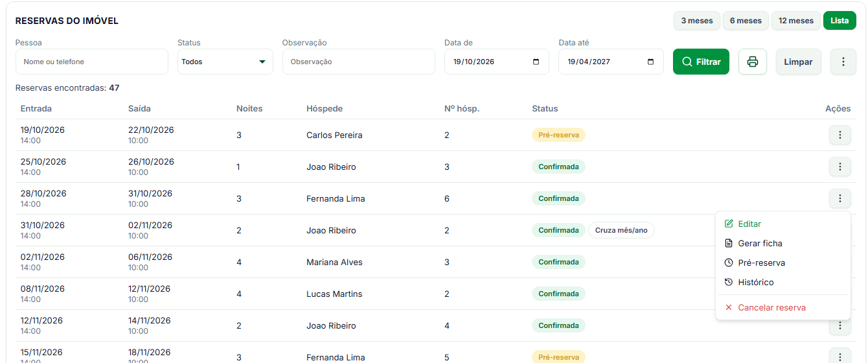
Task: Focus the Pessoa name or phone field
Action: point(92,62)
